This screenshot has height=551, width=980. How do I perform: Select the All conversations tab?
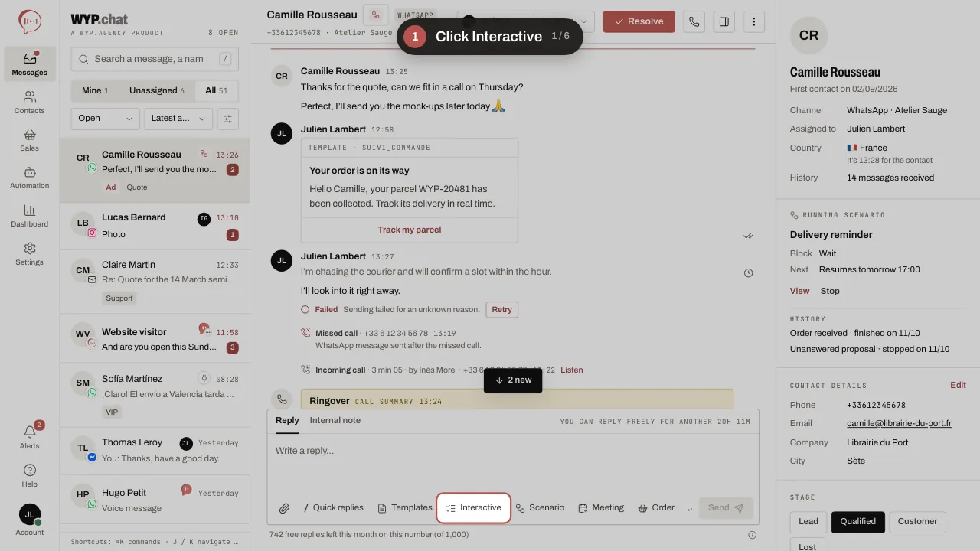[216, 91]
